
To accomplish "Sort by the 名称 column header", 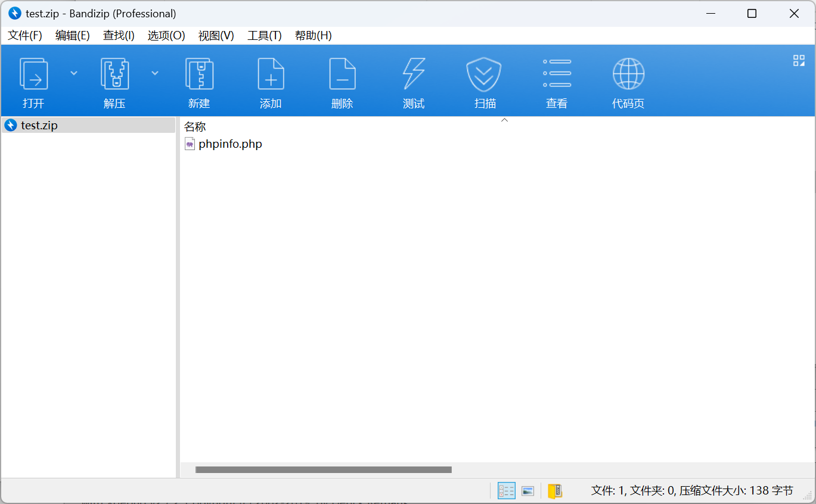I will tap(195, 126).
